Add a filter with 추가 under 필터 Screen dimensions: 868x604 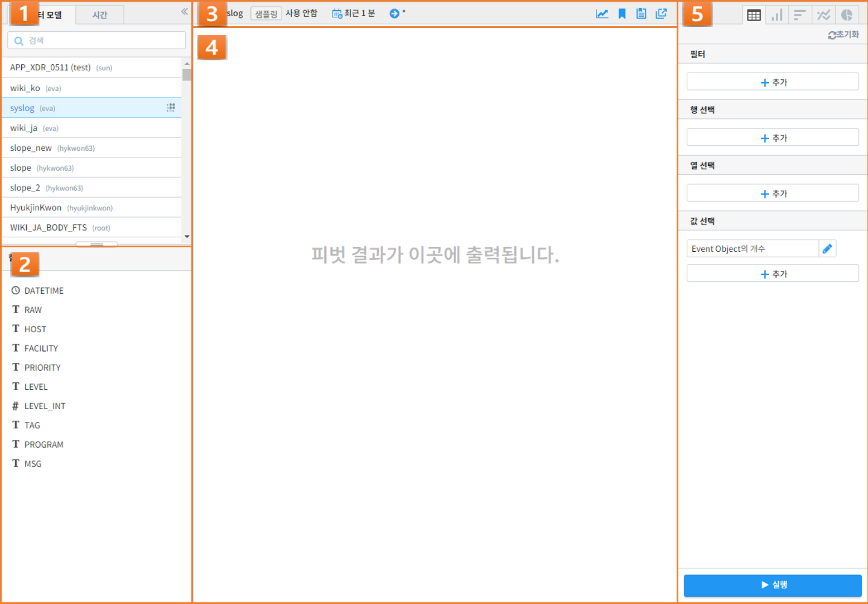tap(773, 82)
